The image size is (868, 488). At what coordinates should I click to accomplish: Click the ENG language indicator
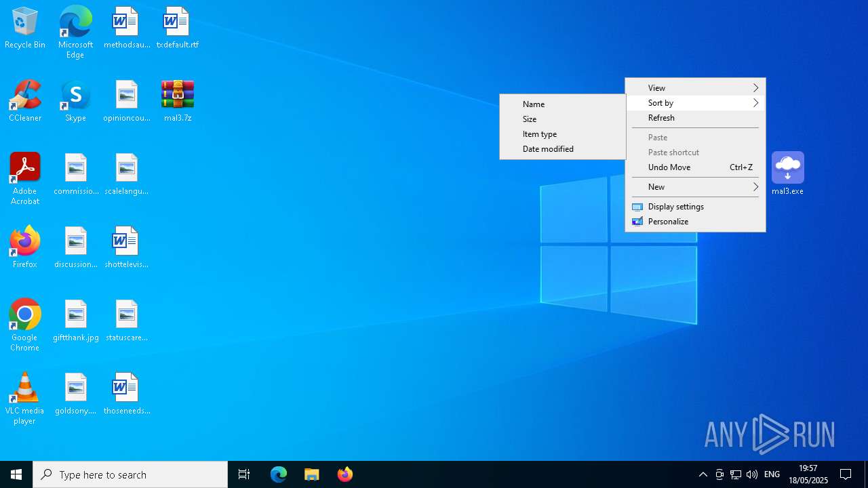772,474
